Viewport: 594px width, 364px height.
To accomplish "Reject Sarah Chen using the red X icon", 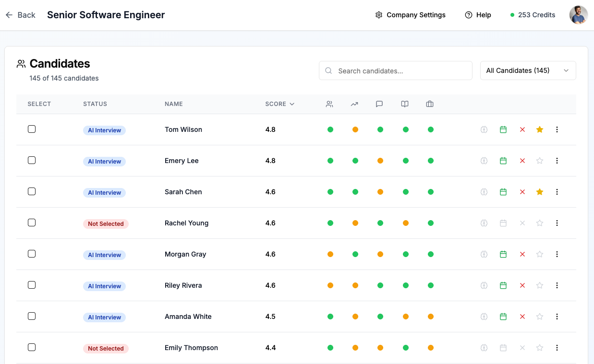I will click(x=522, y=192).
